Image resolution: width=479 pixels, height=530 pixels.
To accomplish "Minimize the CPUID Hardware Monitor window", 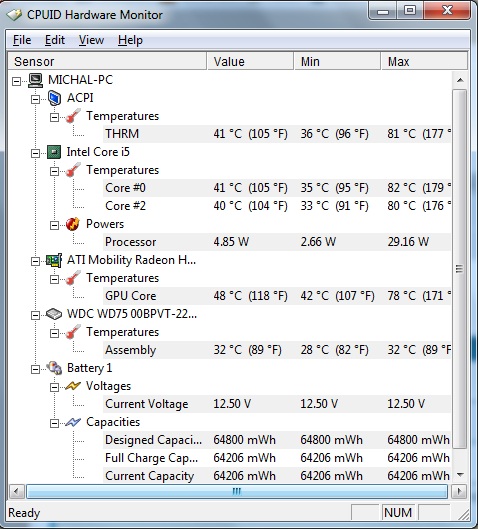I will 383,10.
